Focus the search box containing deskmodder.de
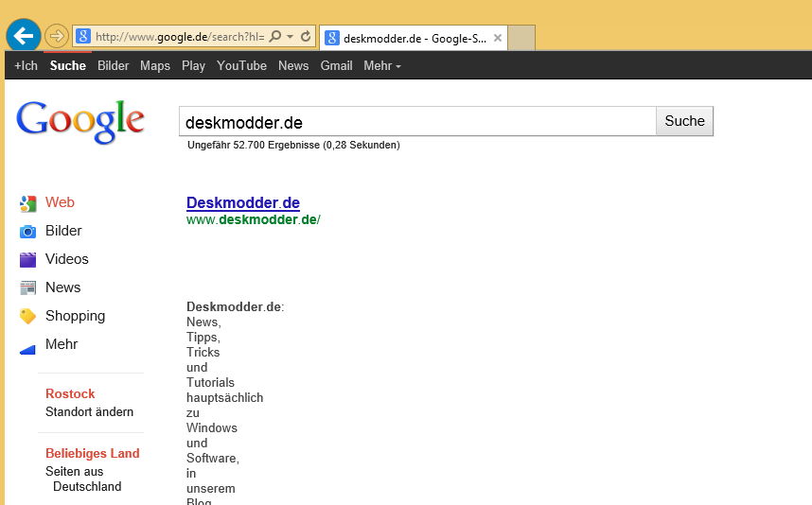This screenshot has width=812, height=505. [417, 122]
